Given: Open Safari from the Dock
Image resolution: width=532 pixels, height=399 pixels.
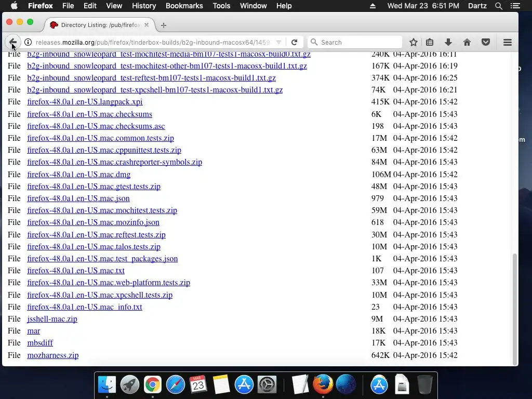Looking at the screenshot, I should pyautogui.click(x=176, y=385).
